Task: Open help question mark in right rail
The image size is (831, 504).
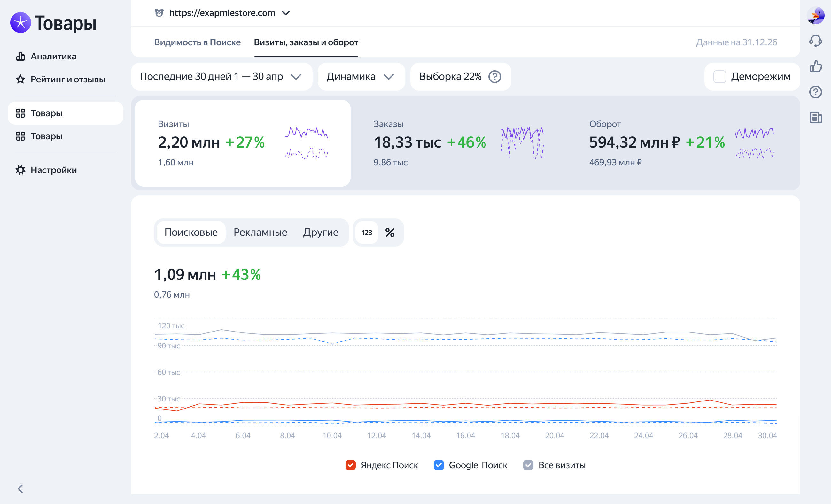Action: [x=815, y=92]
